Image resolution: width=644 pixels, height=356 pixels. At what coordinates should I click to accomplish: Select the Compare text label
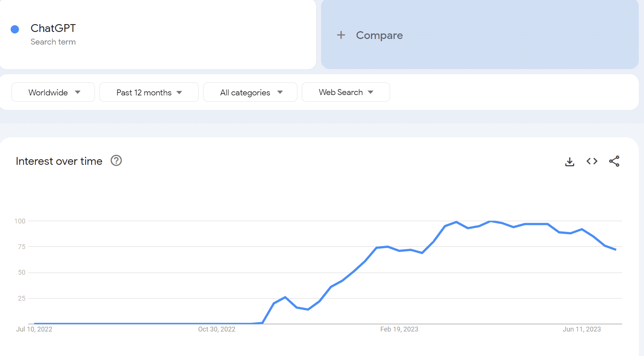tap(379, 35)
